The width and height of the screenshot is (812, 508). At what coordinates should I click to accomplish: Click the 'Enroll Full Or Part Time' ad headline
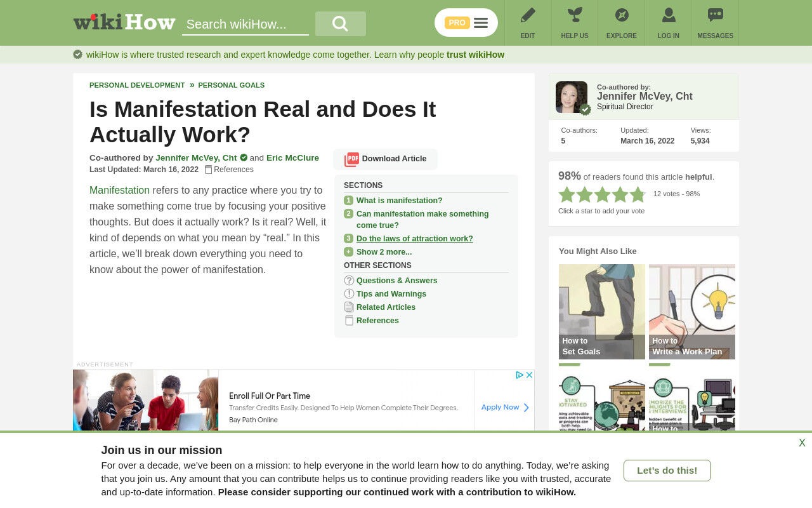pos(270,396)
